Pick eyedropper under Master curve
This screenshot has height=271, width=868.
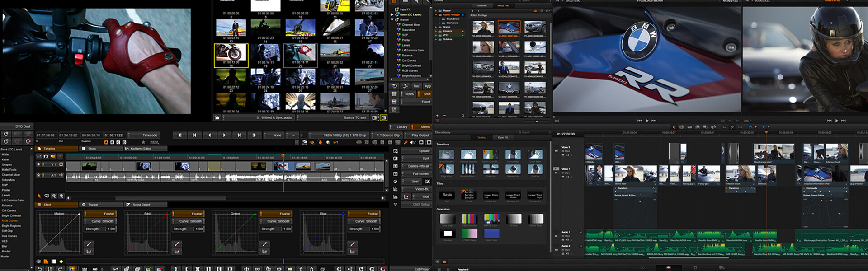pos(89,244)
